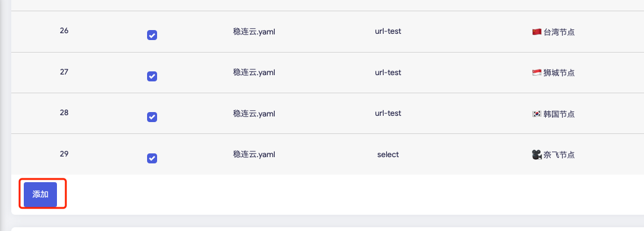The height and width of the screenshot is (231, 644).
Task: Untick the row 29 checkbox
Action: 152,158
